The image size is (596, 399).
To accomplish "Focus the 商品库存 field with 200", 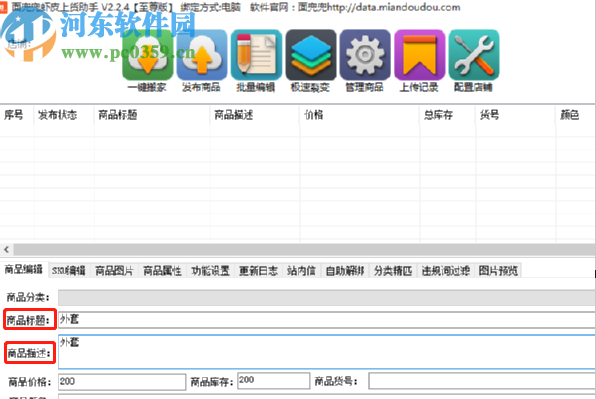I will point(274,381).
